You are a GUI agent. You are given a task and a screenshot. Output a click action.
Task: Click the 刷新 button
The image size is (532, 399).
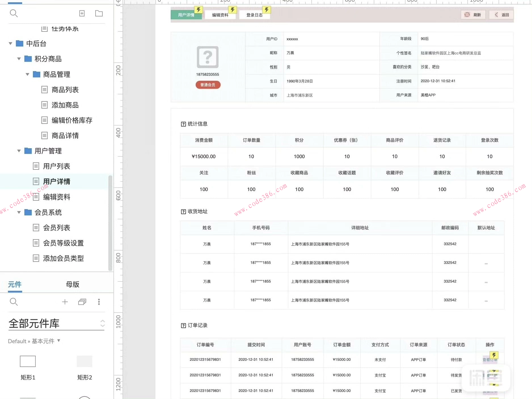click(x=473, y=15)
